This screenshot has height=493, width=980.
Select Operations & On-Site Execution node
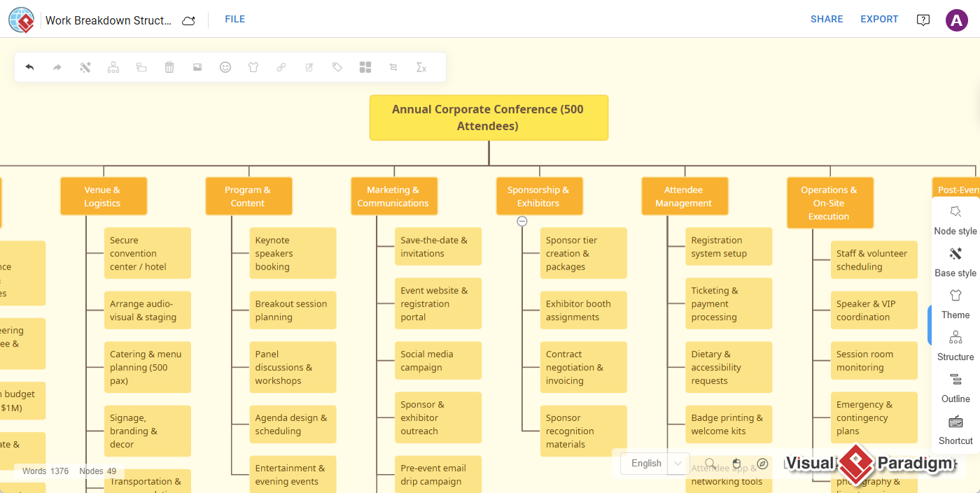(830, 202)
